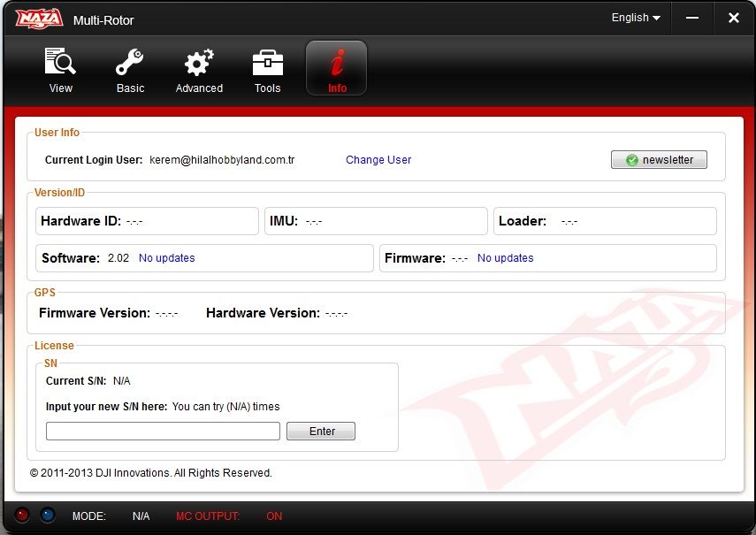
Task: Click the IMU version field
Action: 376,221
